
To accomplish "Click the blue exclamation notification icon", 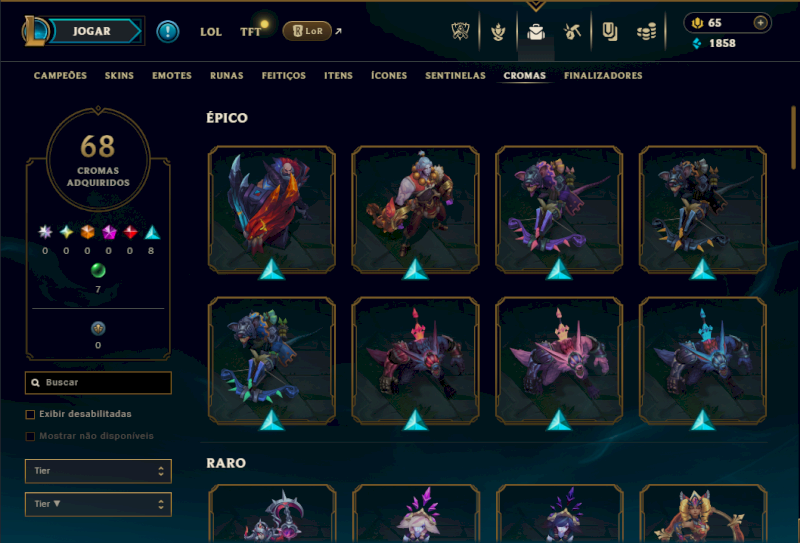I will (x=167, y=32).
